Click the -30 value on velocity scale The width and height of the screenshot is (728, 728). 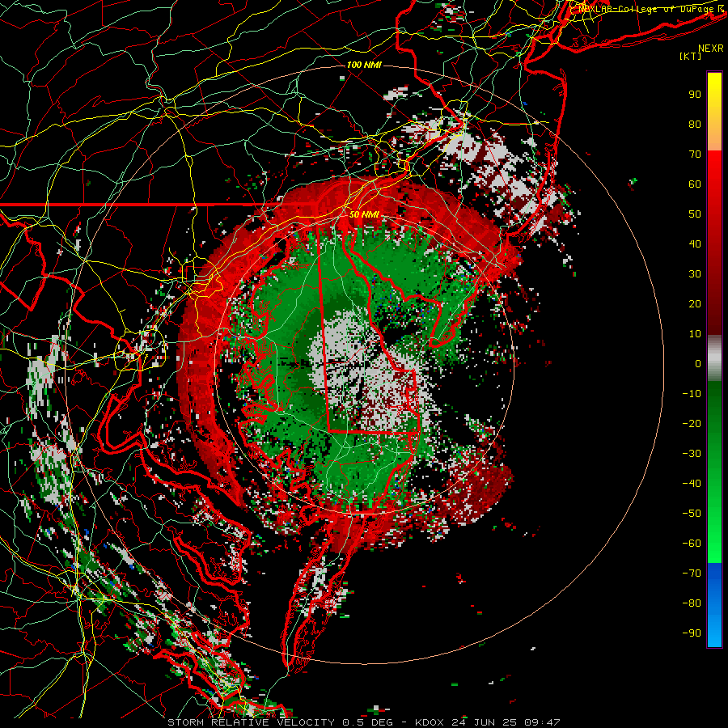[x=692, y=454]
